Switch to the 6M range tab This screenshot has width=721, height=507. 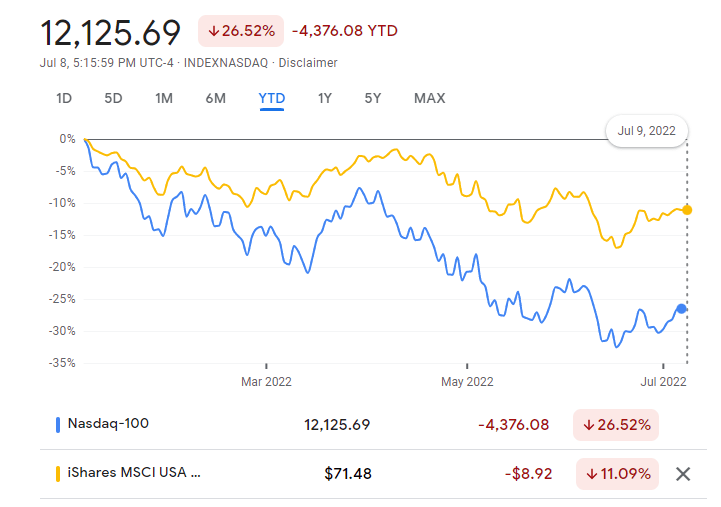215,98
